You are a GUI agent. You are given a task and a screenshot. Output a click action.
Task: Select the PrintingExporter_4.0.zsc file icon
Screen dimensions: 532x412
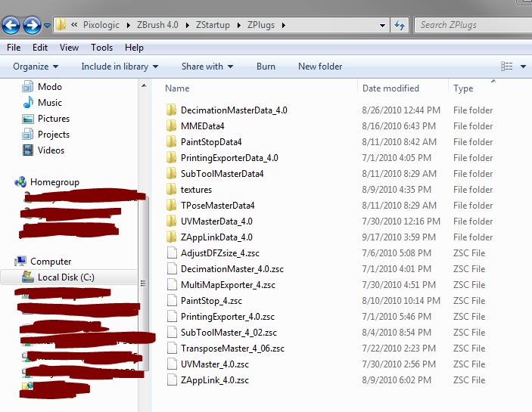172,317
